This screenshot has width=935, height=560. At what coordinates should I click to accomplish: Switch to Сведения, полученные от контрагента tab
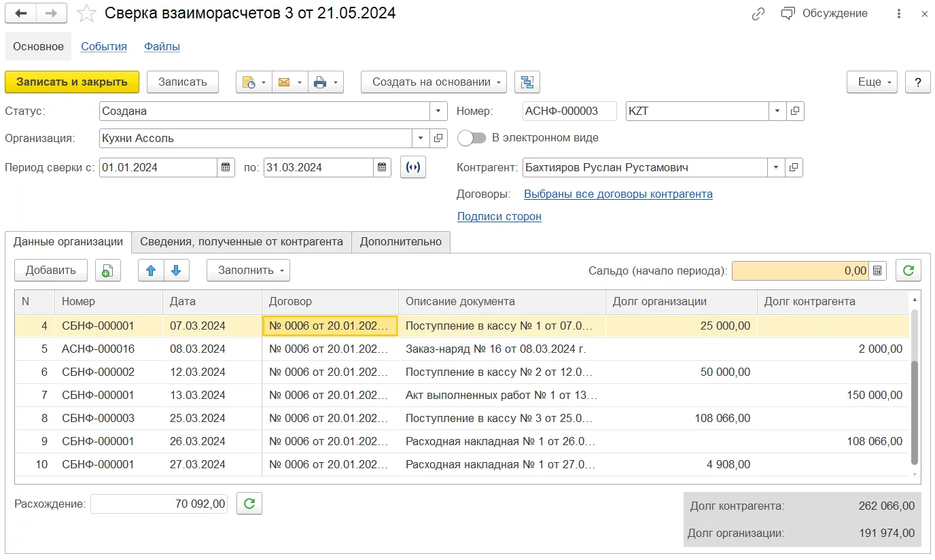[x=241, y=241]
